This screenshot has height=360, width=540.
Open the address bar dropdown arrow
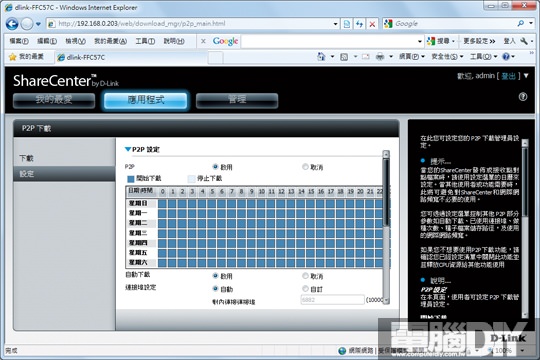point(335,24)
